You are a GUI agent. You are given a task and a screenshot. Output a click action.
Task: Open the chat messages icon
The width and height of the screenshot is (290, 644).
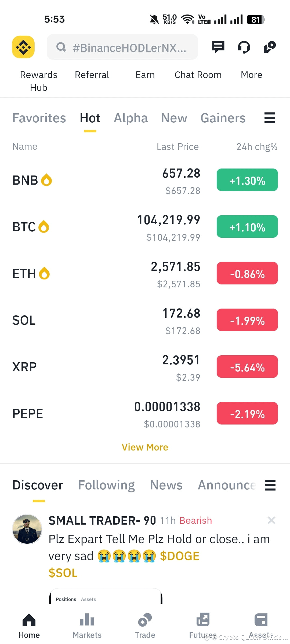click(x=218, y=47)
